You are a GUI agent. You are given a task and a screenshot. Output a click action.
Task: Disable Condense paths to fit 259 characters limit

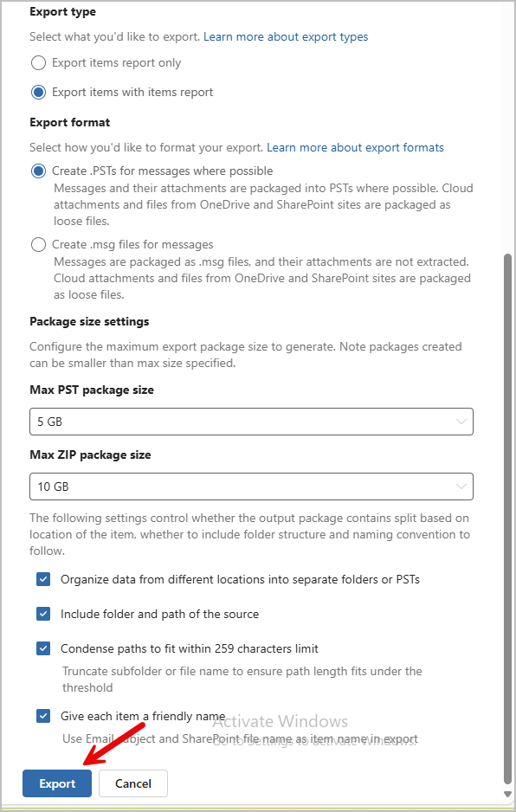pyautogui.click(x=43, y=648)
